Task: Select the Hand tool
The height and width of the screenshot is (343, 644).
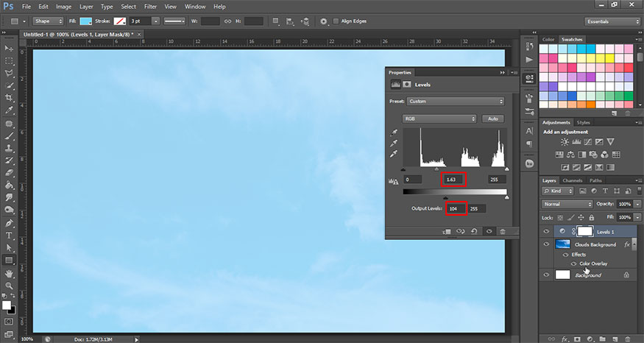Action: click(10, 272)
